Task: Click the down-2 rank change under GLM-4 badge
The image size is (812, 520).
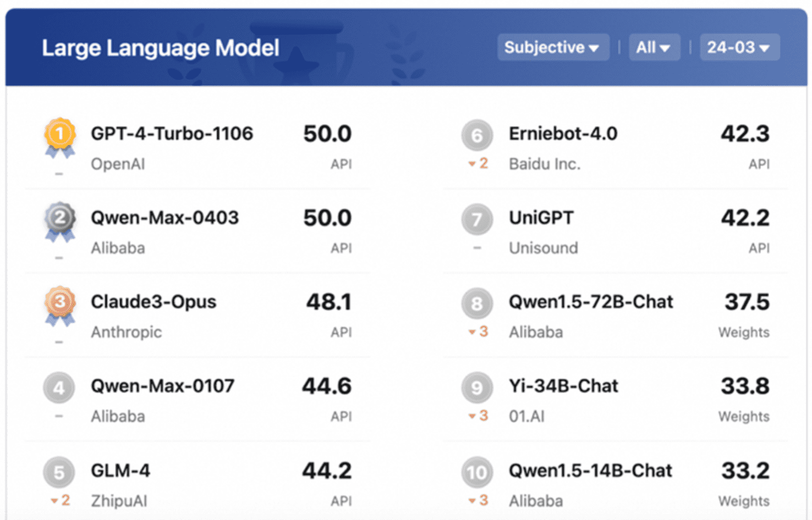Action: [60, 500]
